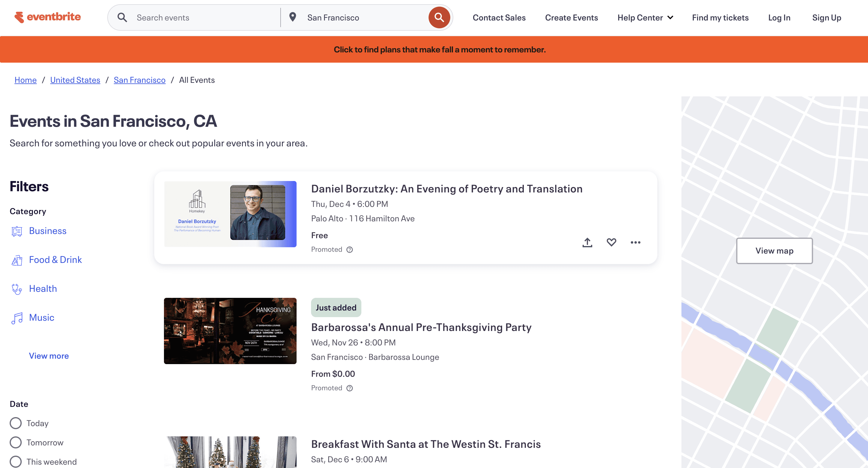Select the Tomorrow date filter
Viewport: 868px width, 468px height.
tap(15, 442)
